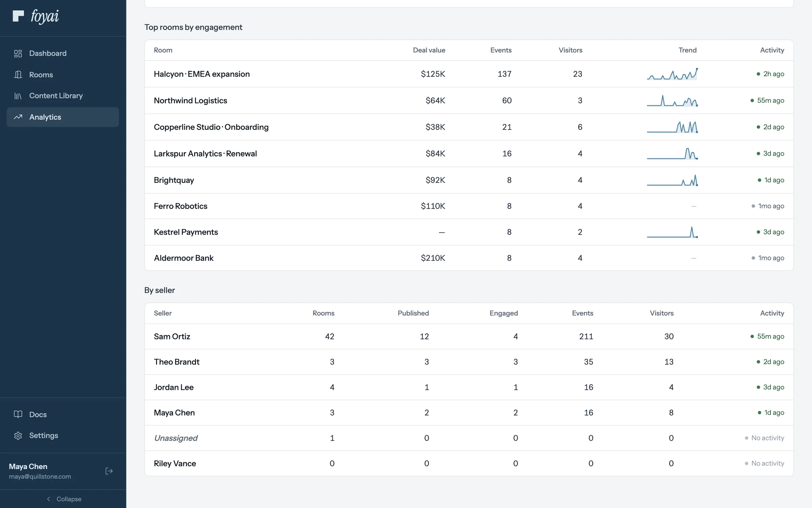The width and height of the screenshot is (812, 508).
Task: Open the Northwind Logistics room row
Action: click(x=469, y=100)
